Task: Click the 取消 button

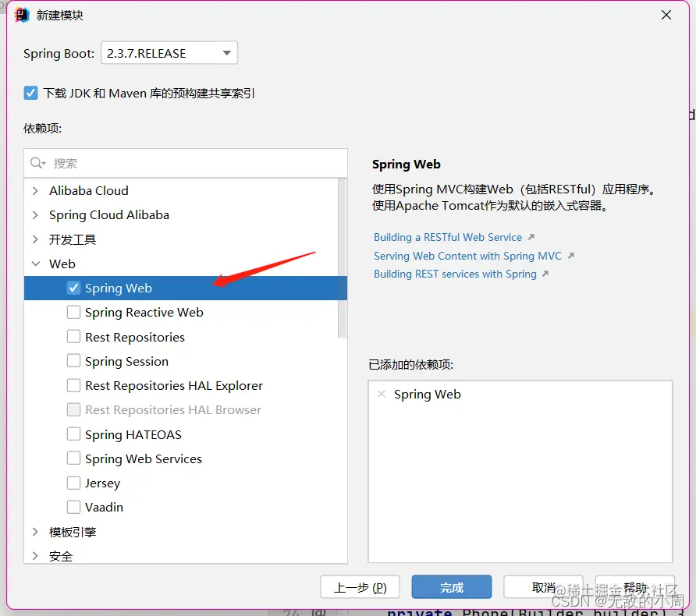Action: tap(543, 587)
